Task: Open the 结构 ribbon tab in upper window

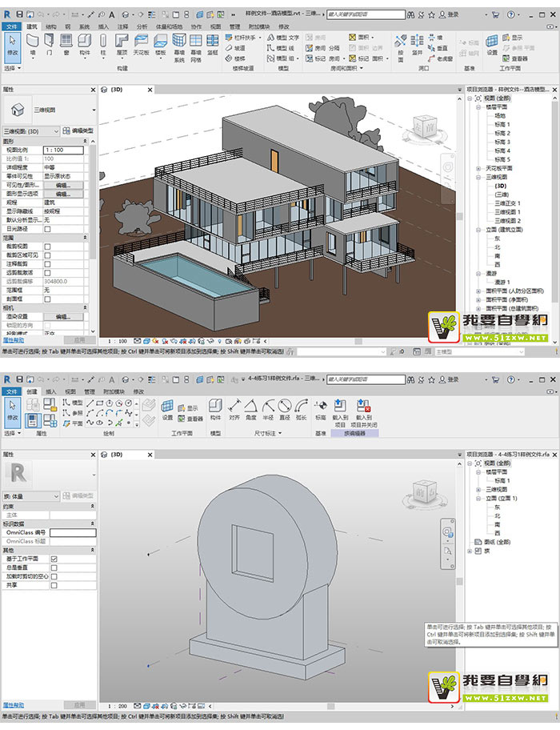Action: pos(50,26)
